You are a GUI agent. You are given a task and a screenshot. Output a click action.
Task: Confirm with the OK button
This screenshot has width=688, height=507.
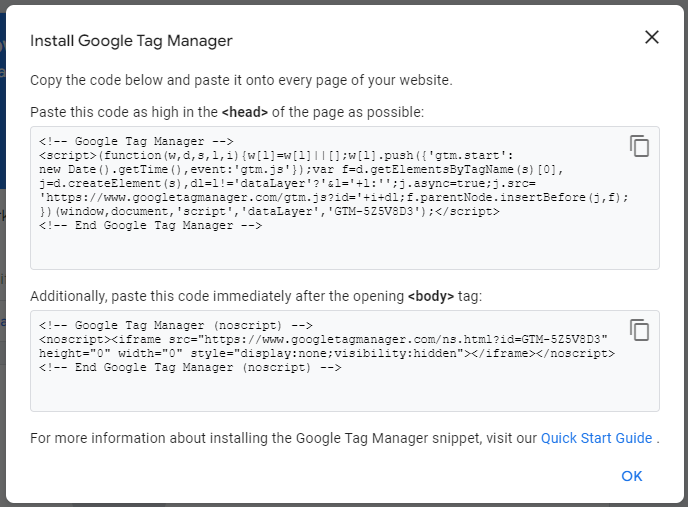(631, 476)
